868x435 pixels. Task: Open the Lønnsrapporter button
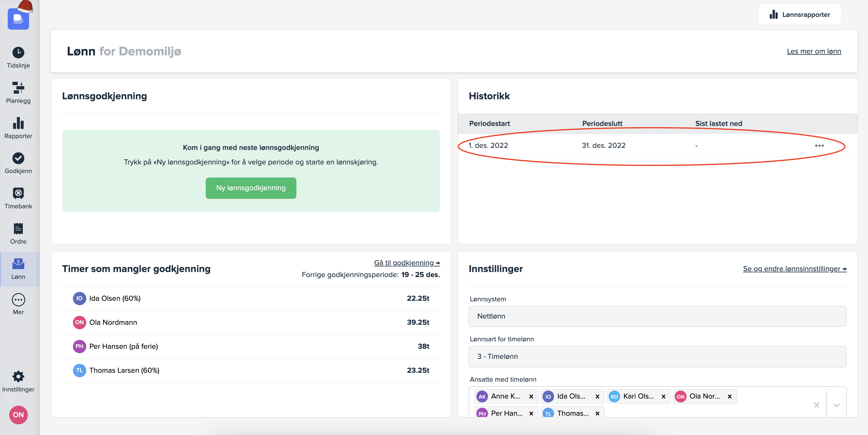pyautogui.click(x=799, y=15)
